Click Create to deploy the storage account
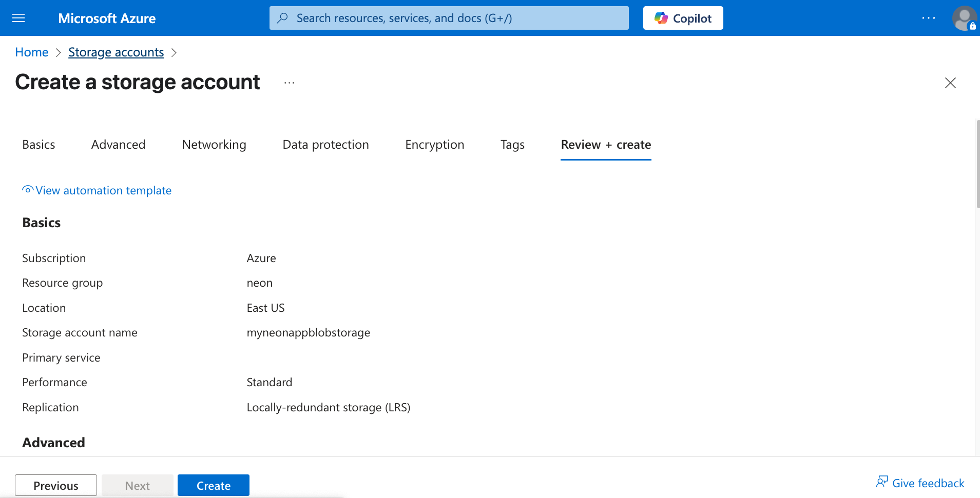This screenshot has width=980, height=498. tap(213, 485)
